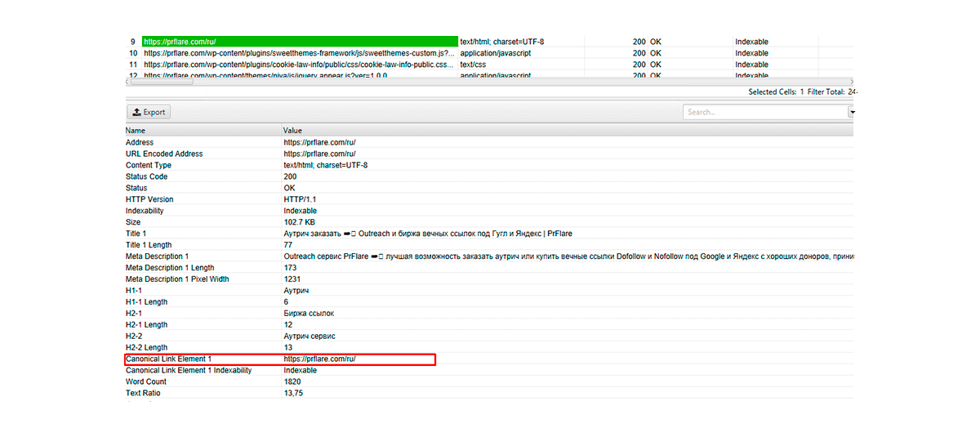Screen dimensions: 980x437
Task: Click the Name column header
Action: (136, 131)
